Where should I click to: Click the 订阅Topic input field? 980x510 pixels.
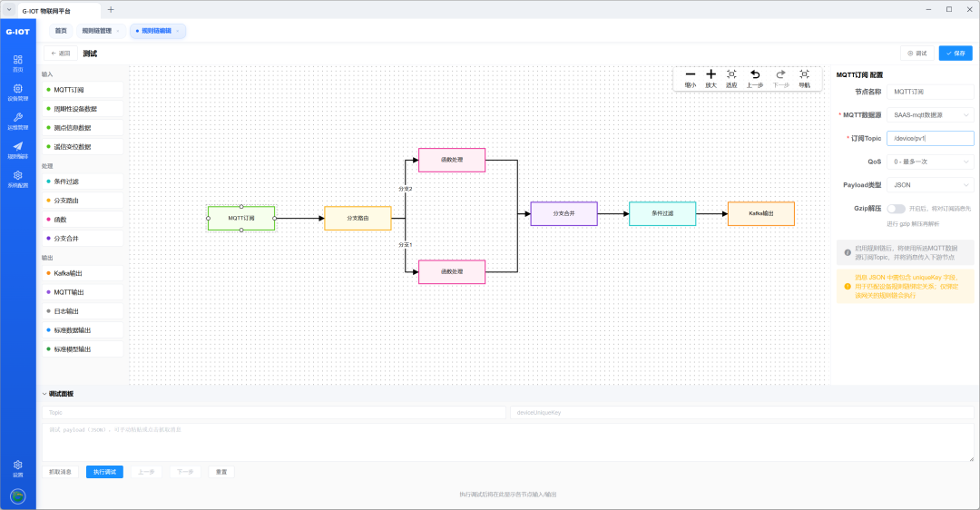click(930, 138)
